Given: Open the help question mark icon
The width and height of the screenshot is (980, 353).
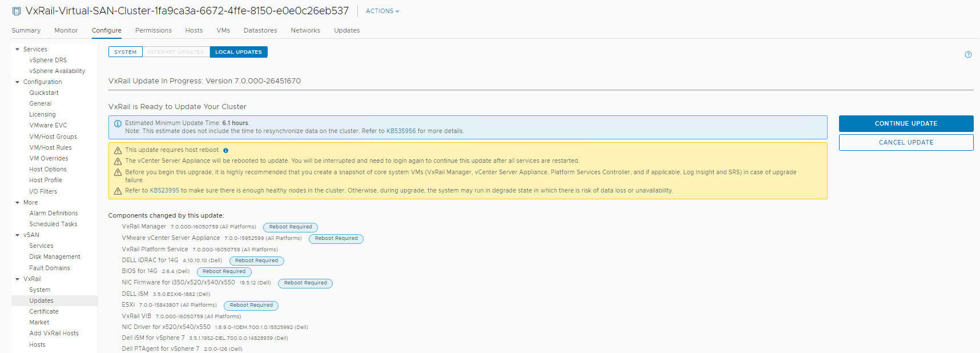Looking at the screenshot, I should point(968,55).
